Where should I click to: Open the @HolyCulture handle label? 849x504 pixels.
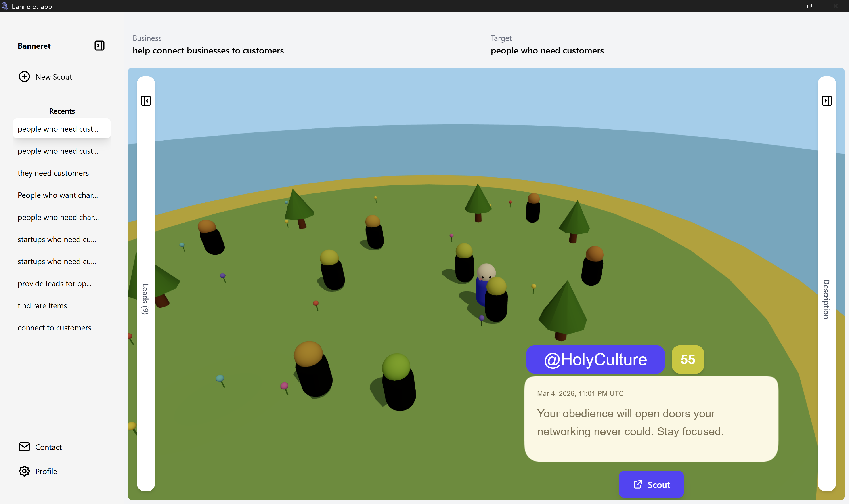(595, 359)
